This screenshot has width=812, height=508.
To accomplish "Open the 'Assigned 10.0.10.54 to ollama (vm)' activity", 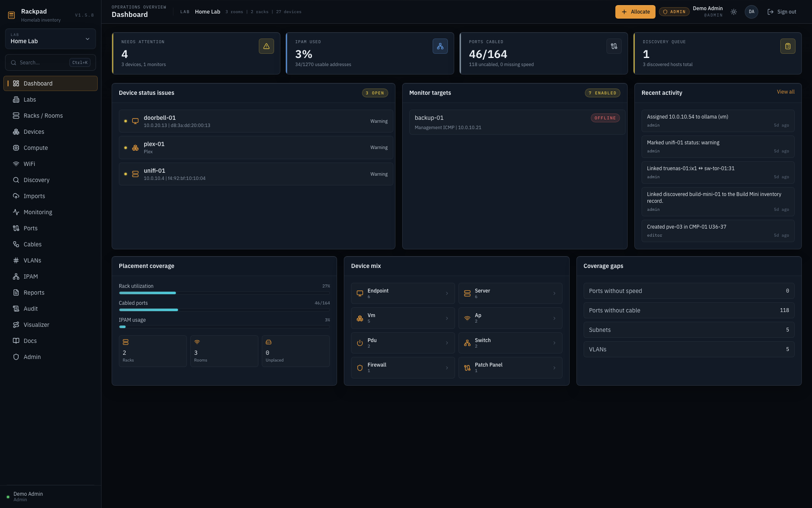I will [x=718, y=121].
